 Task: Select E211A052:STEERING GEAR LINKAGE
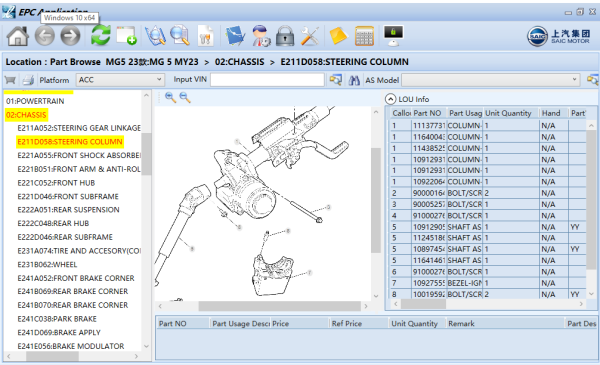click(x=79, y=128)
